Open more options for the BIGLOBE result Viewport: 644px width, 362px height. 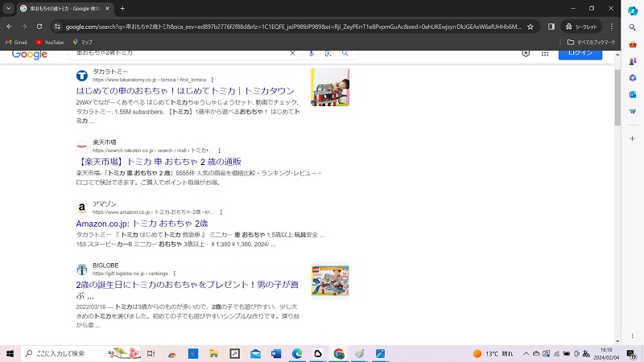[x=175, y=274]
